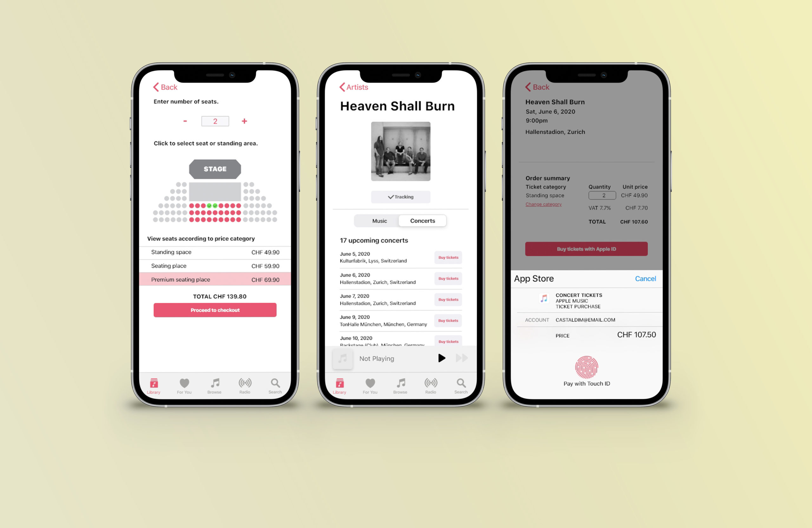
Task: Toggle Music tab on artist page
Action: pos(379,221)
